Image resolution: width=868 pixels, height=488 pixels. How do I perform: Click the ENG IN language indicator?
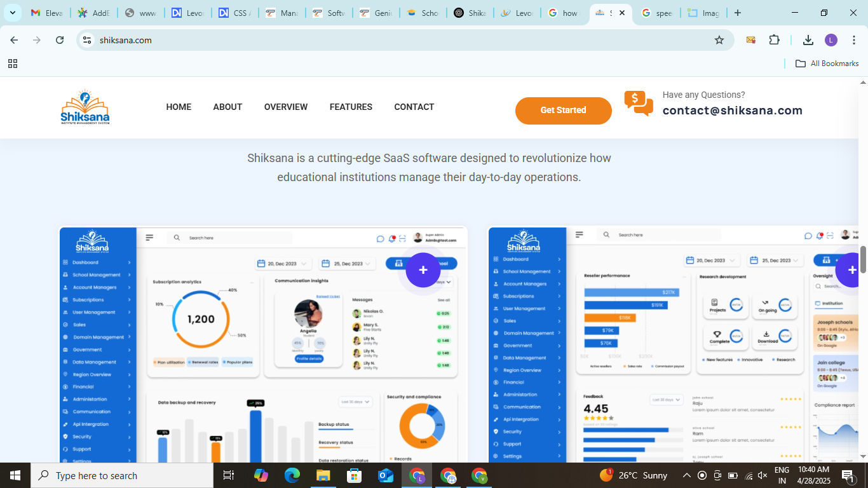tap(782, 475)
